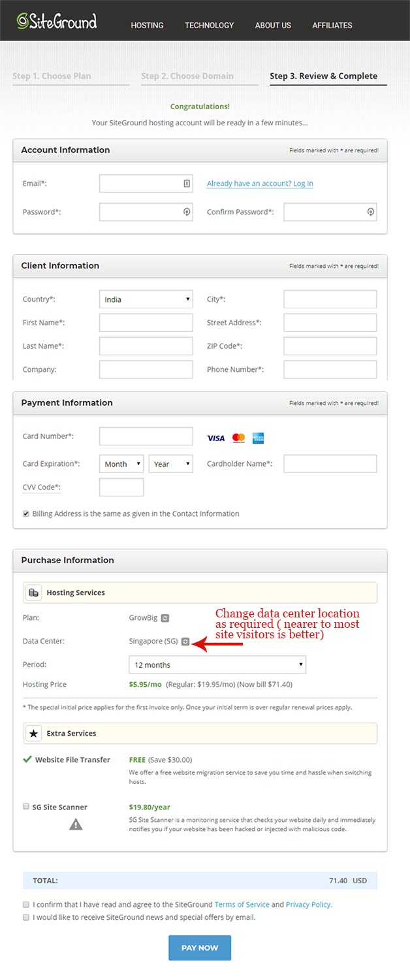The height and width of the screenshot is (980, 410).
Task: Open the Country dropdown showing India
Action: pos(146,299)
